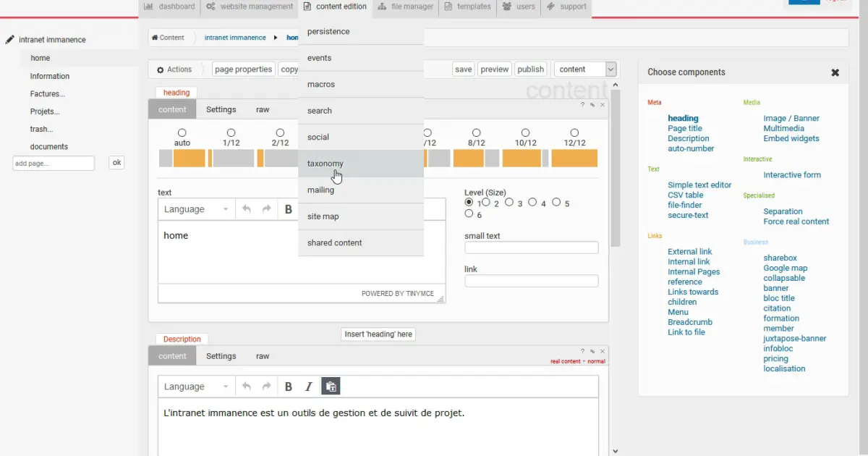Click the add page input field
This screenshot has height=456, width=868.
pos(54,163)
